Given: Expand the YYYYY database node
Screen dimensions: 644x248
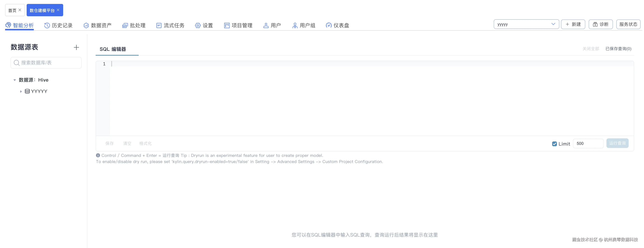Looking at the screenshot, I should [21, 91].
